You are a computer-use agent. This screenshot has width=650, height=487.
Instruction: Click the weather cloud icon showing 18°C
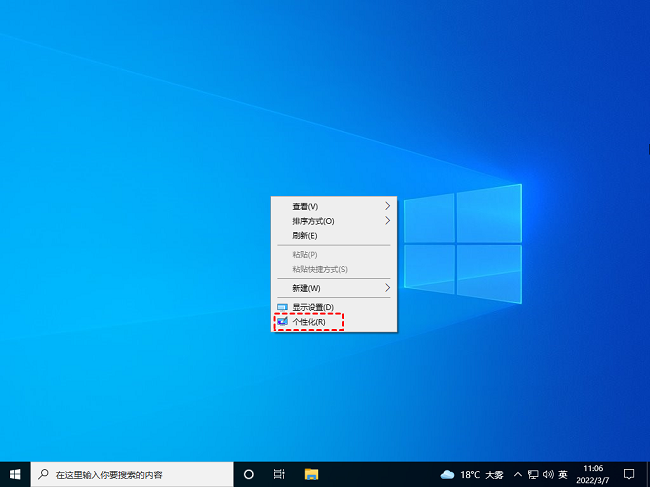coord(447,473)
